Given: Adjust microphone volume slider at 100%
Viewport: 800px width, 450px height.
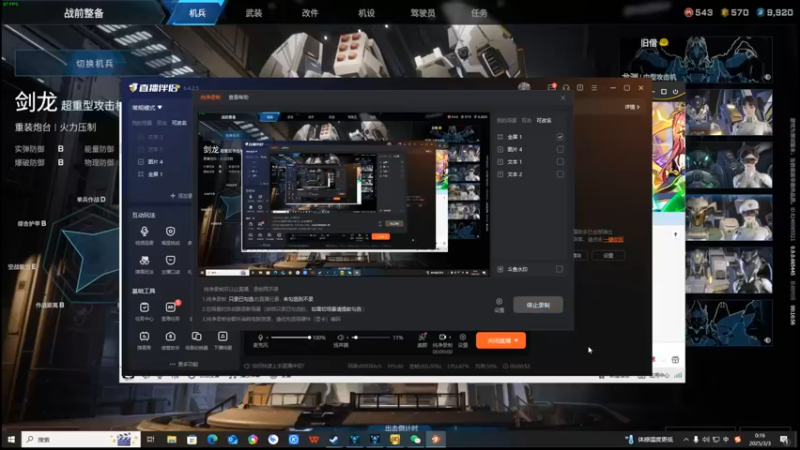Looking at the screenshot, I should coord(290,338).
